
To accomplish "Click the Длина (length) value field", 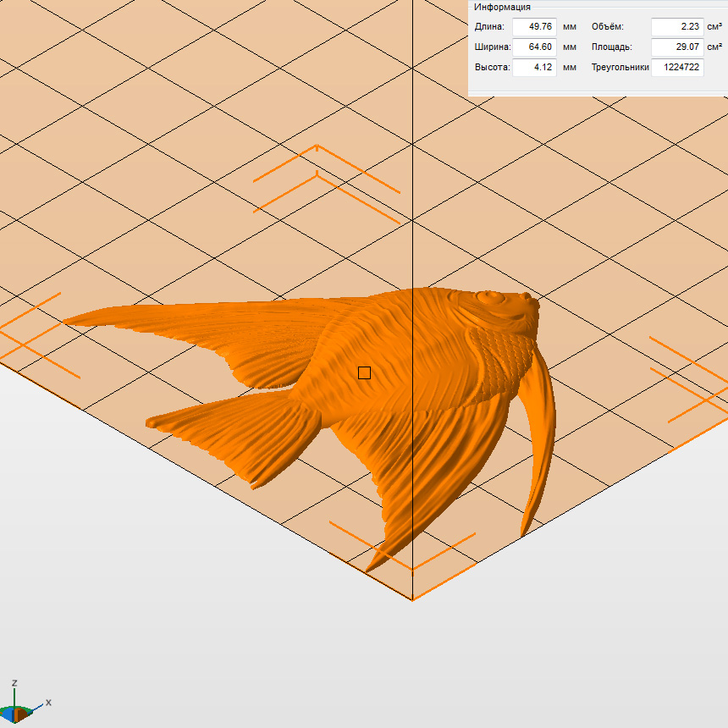I will coord(534,27).
